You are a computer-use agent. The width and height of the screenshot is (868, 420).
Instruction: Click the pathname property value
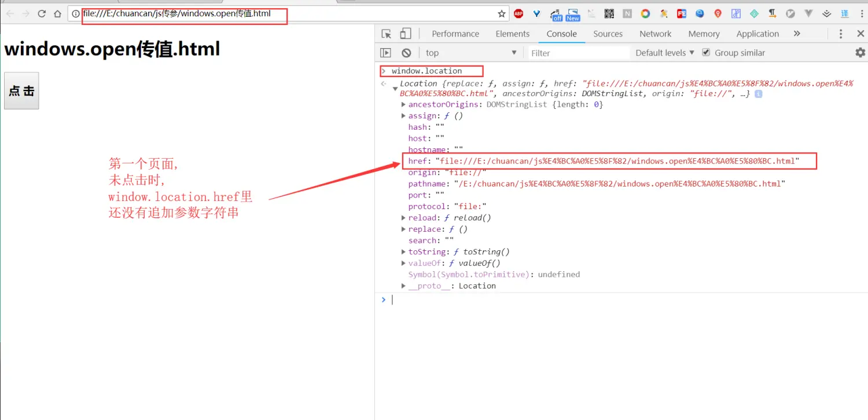tap(619, 184)
